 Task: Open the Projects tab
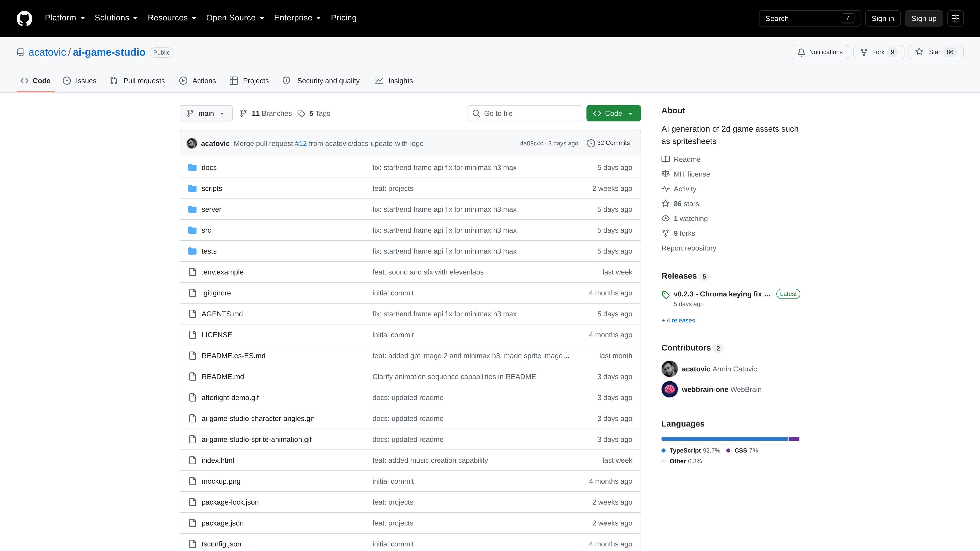pyautogui.click(x=249, y=81)
